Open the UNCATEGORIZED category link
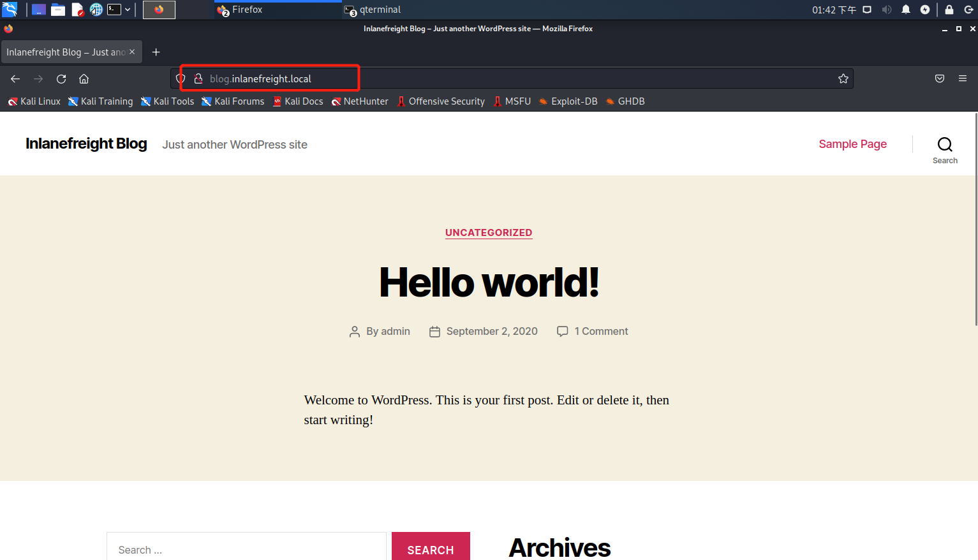Screen dimensions: 978x560 (x=489, y=233)
